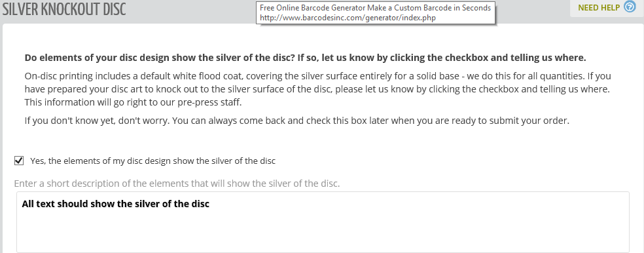
Task: Click the question mark help icon
Action: pyautogui.click(x=629, y=7)
